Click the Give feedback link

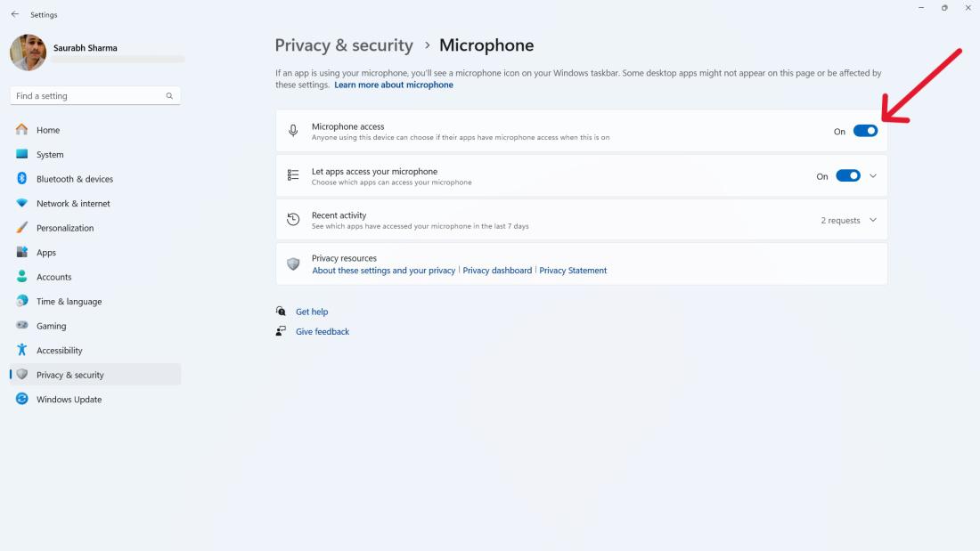click(x=323, y=331)
